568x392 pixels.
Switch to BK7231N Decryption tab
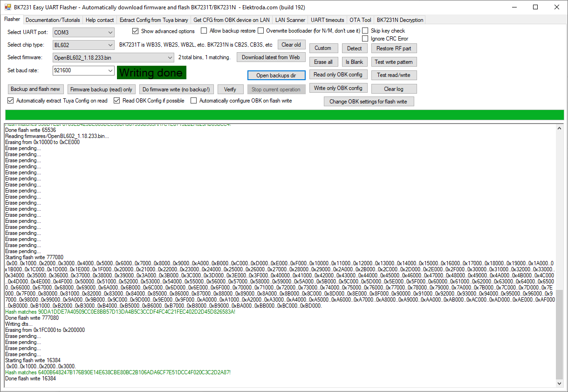point(400,20)
